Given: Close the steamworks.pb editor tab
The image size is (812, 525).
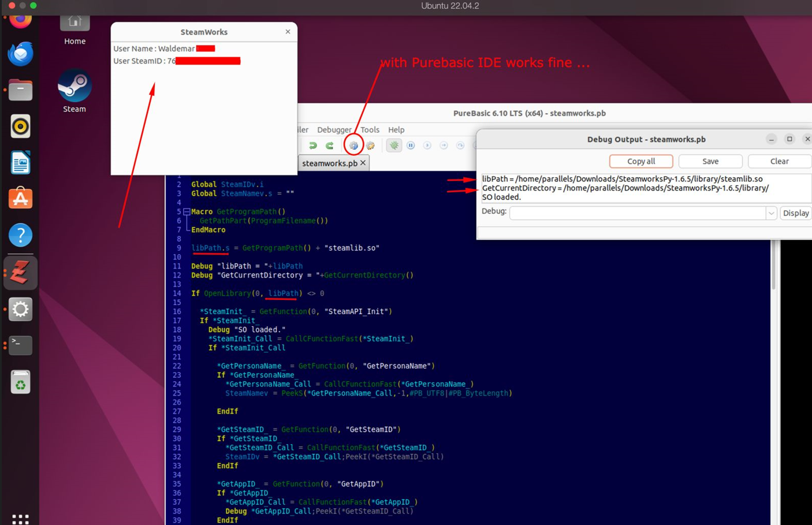Looking at the screenshot, I should [x=363, y=163].
